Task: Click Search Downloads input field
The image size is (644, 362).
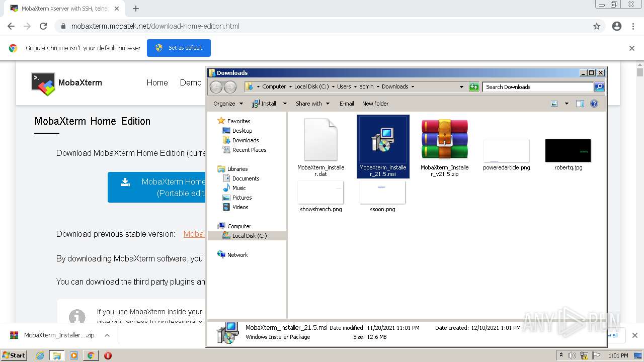Action: coord(537,87)
